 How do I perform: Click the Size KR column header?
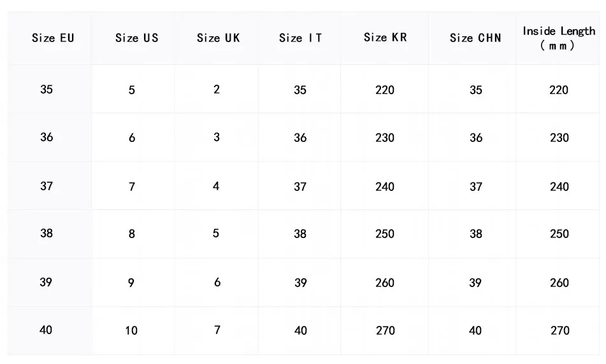[385, 37]
